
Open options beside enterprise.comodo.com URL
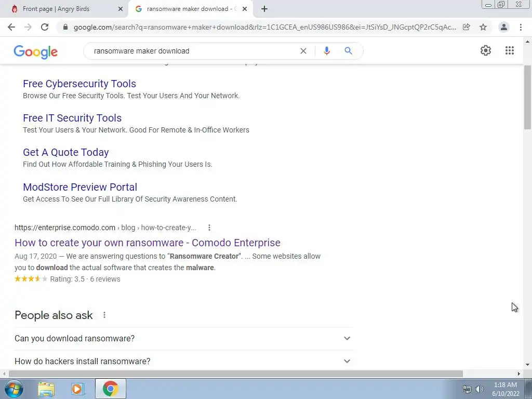tap(209, 228)
